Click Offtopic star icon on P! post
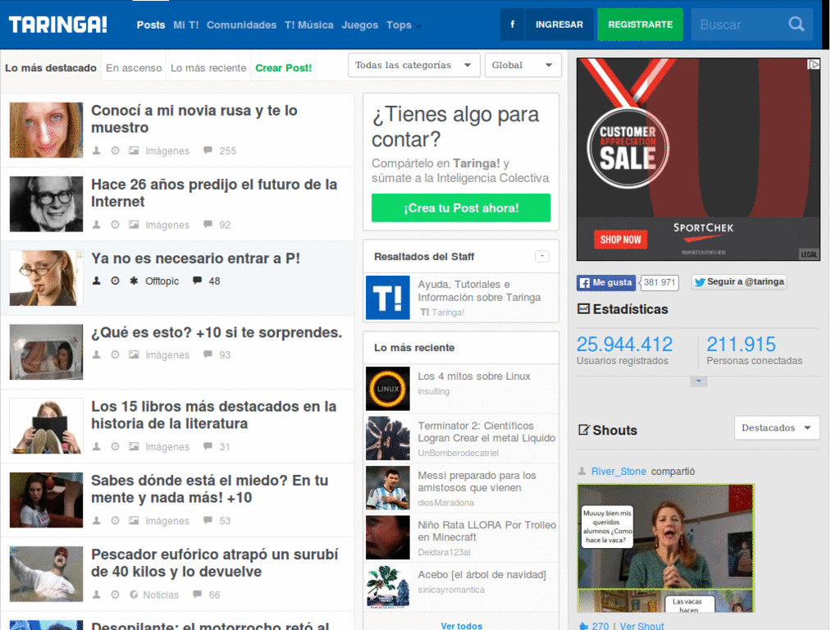This screenshot has height=630, width=840. pyautogui.click(x=134, y=281)
